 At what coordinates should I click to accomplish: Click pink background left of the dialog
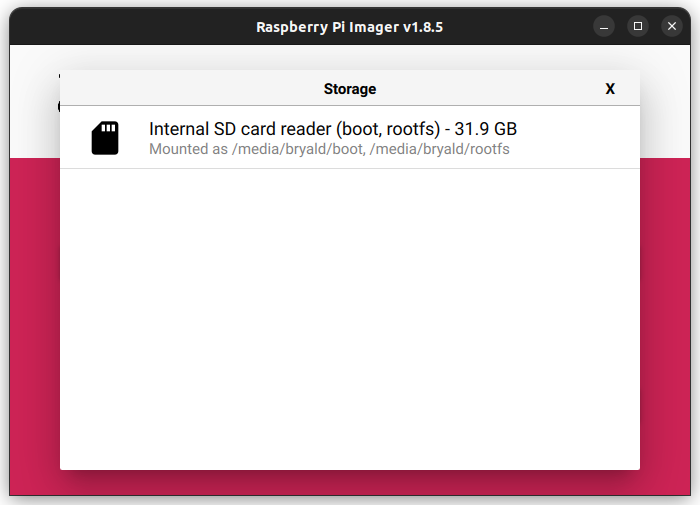[x=35, y=313]
